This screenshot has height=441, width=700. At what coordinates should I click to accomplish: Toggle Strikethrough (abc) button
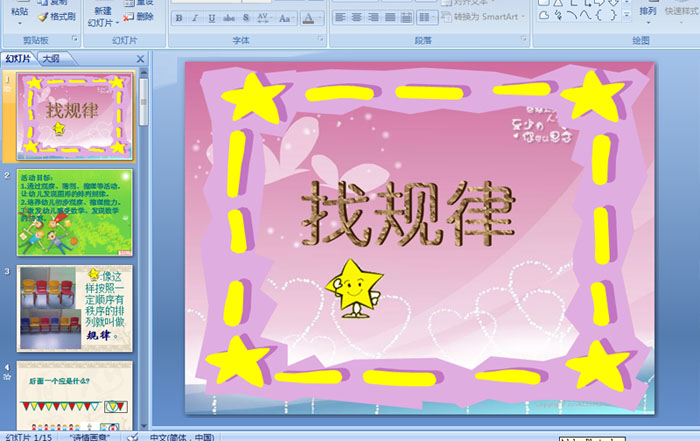[229, 18]
